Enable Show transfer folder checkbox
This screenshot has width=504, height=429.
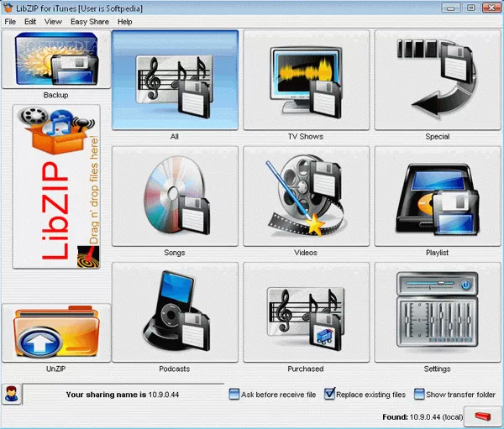419,395
